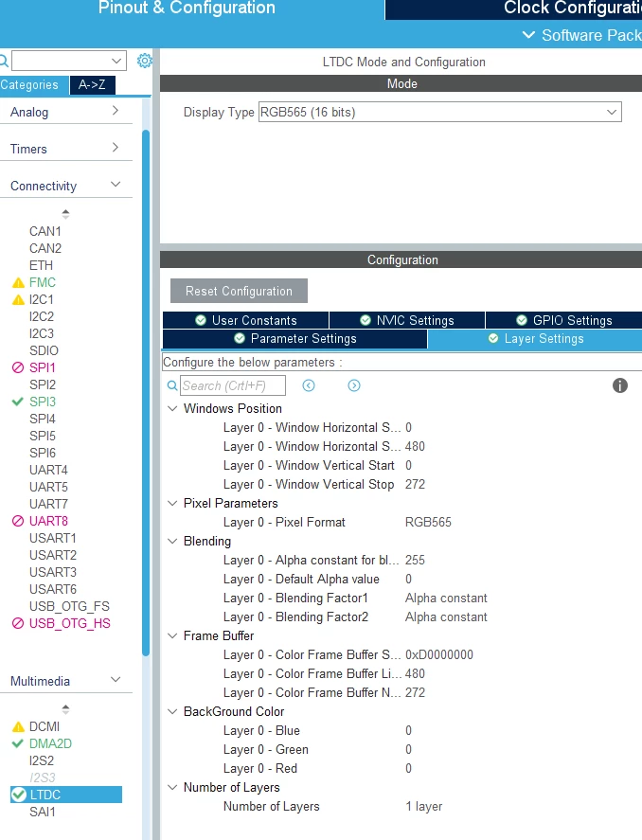Select LTDC in Multimedia list
Image resolution: width=642 pixels, height=840 pixels.
tap(66, 795)
